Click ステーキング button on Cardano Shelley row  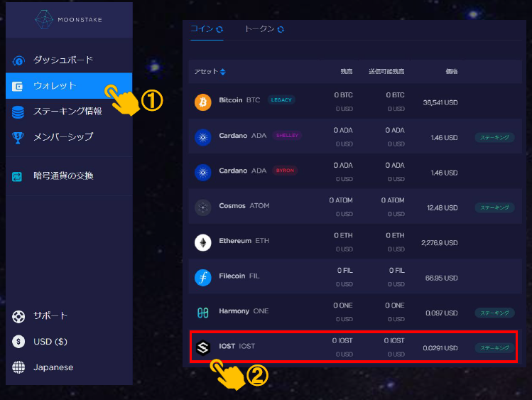494,137
